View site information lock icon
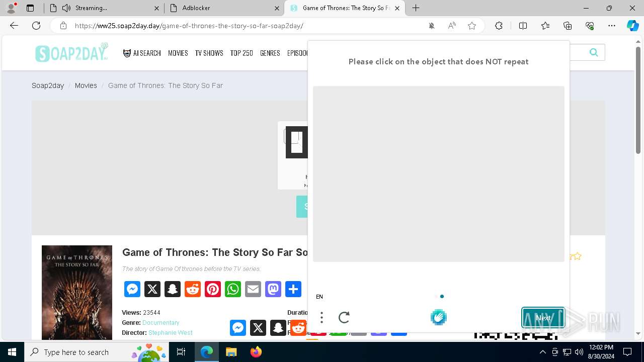The width and height of the screenshot is (644, 362). click(x=63, y=26)
